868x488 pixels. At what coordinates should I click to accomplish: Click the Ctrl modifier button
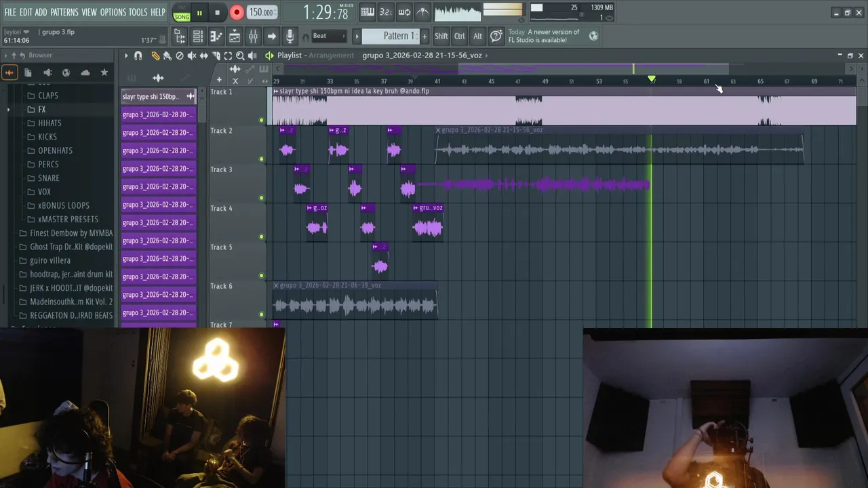click(460, 36)
